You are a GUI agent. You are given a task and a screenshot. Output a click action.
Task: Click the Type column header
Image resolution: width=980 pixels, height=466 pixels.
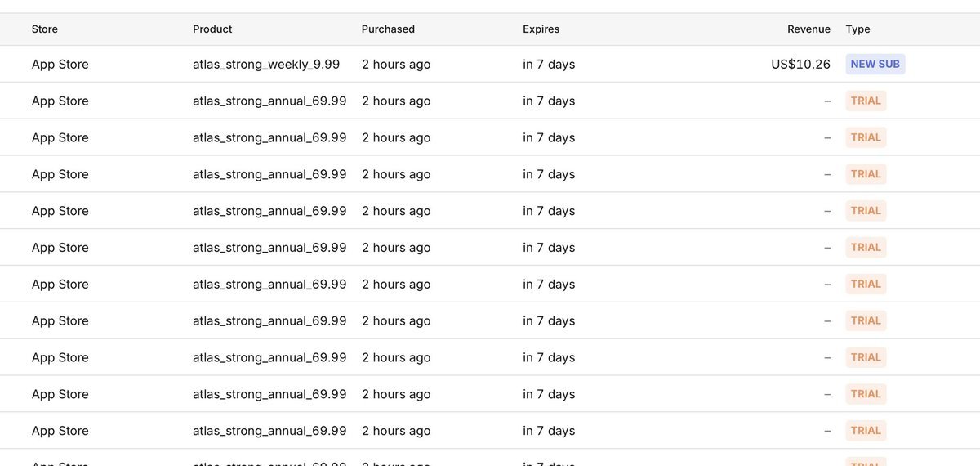(x=857, y=29)
